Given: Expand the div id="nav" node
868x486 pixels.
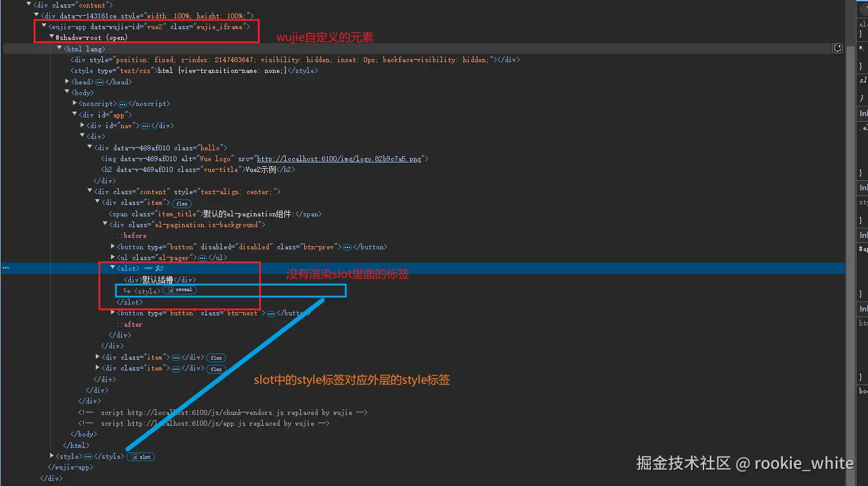Looking at the screenshot, I should (83, 126).
